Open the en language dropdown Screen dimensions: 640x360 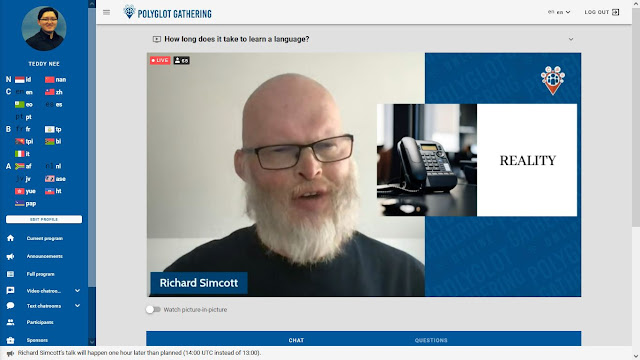(x=559, y=12)
